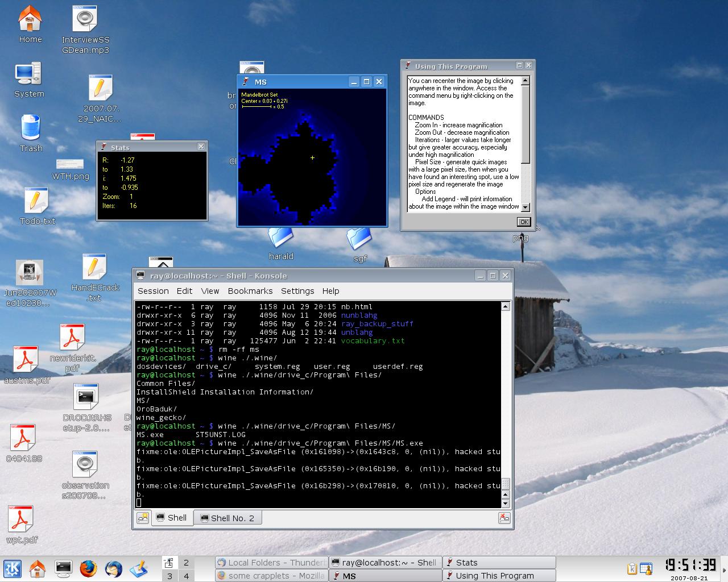Screen dimensions: 728x582
Task: Open the View menu in Konsole
Action: (210, 291)
